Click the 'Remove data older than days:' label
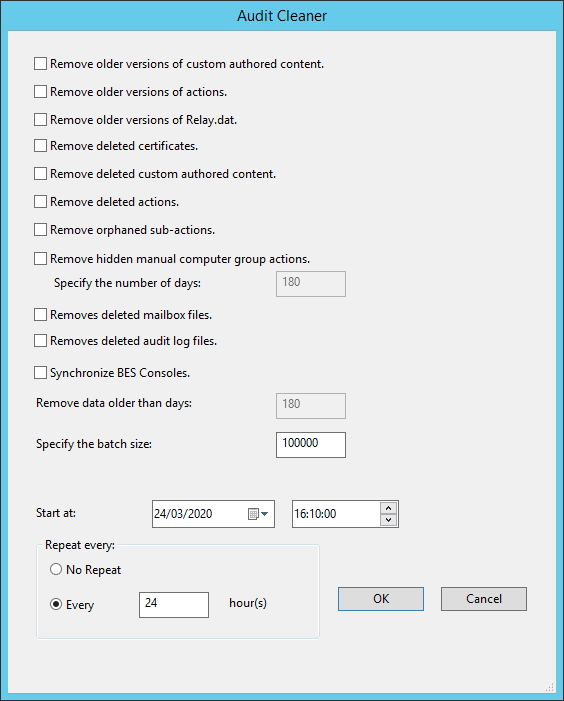Screen dimensions: 564x701 (114, 403)
